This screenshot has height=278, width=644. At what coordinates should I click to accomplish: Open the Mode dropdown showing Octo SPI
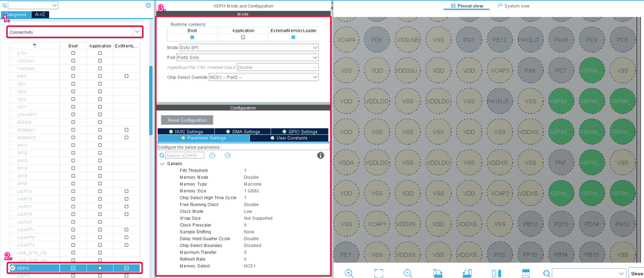point(249,48)
